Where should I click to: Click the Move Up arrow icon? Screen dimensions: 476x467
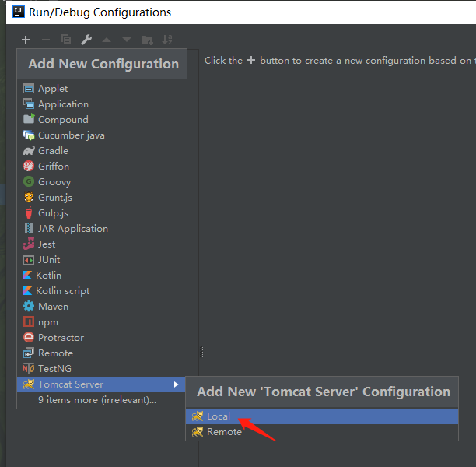107,40
